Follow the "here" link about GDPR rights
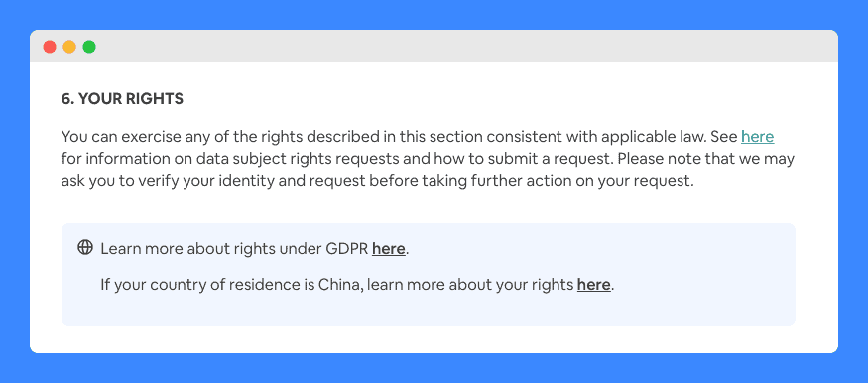 pos(389,249)
